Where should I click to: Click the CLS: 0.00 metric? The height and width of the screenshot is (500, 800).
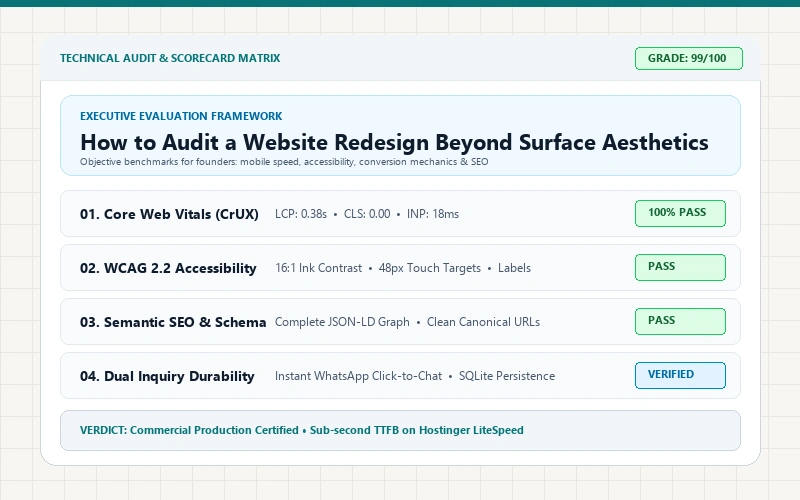point(367,214)
